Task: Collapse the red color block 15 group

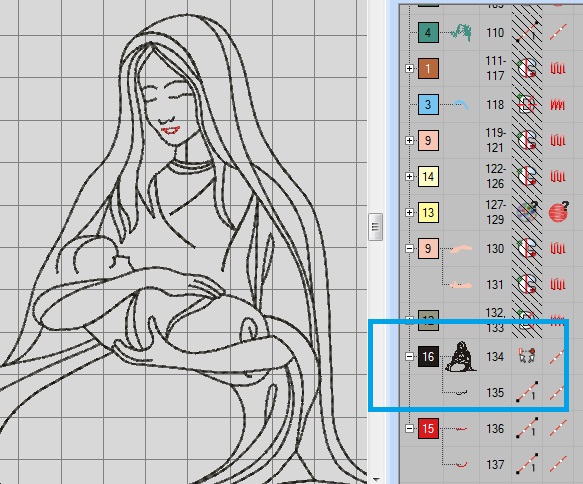Action: click(409, 429)
